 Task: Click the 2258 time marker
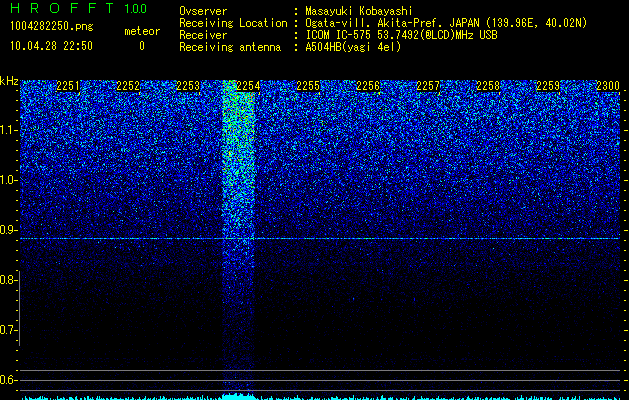tap(488, 86)
